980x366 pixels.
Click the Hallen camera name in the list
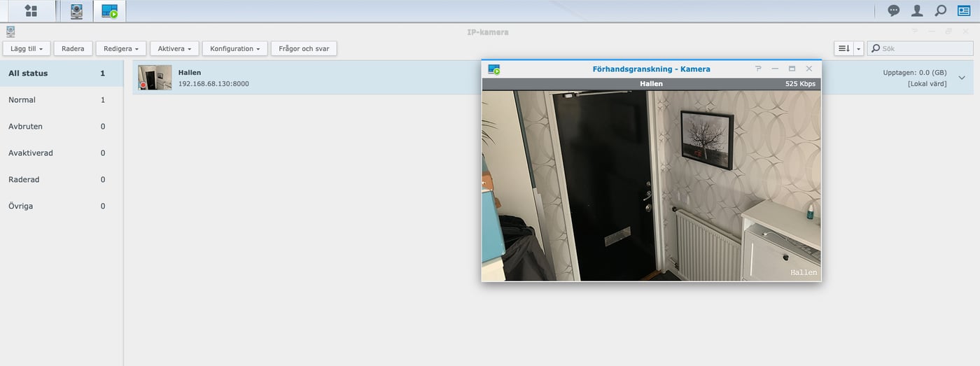pos(189,72)
